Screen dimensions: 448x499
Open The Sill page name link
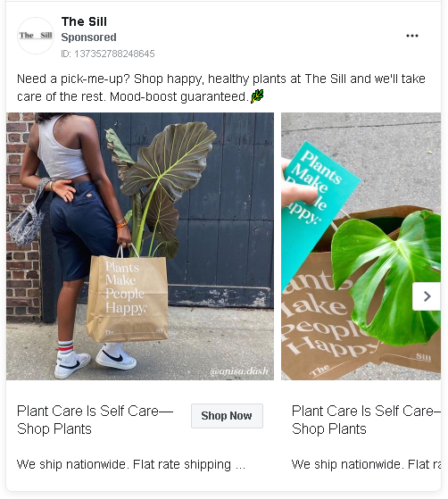[84, 21]
